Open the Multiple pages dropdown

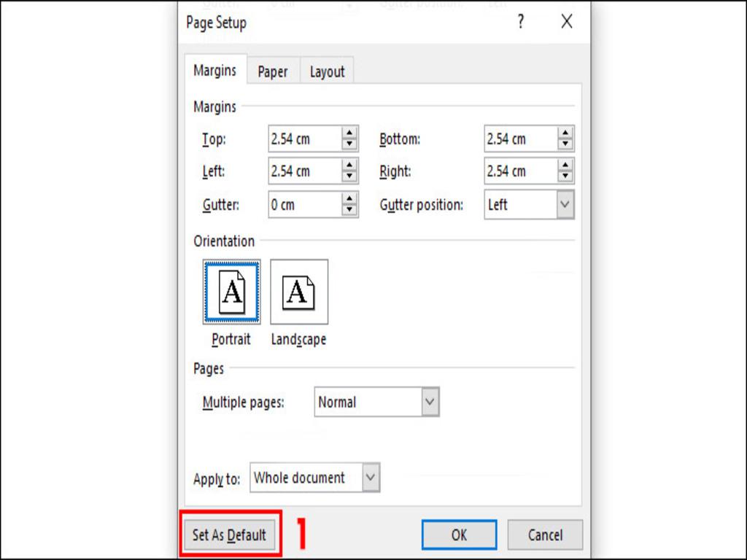(430, 402)
